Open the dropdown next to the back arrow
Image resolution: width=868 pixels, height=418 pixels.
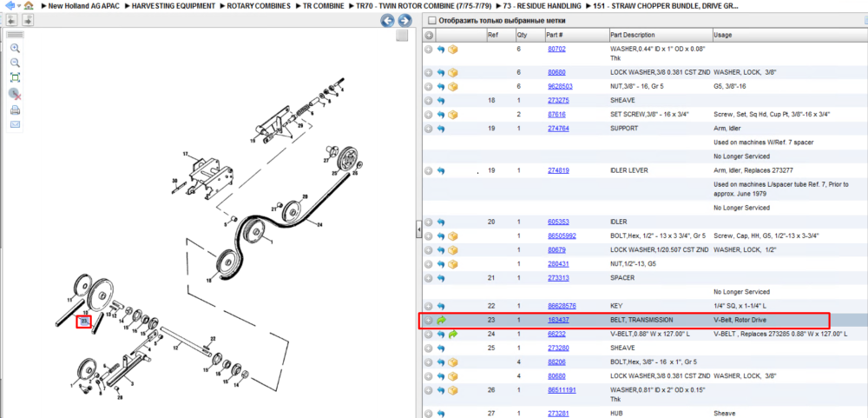tap(18, 7)
